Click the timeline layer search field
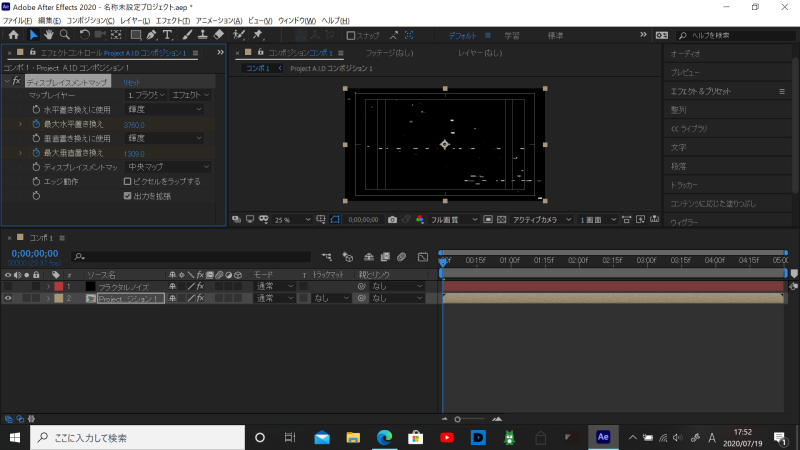 [190, 256]
